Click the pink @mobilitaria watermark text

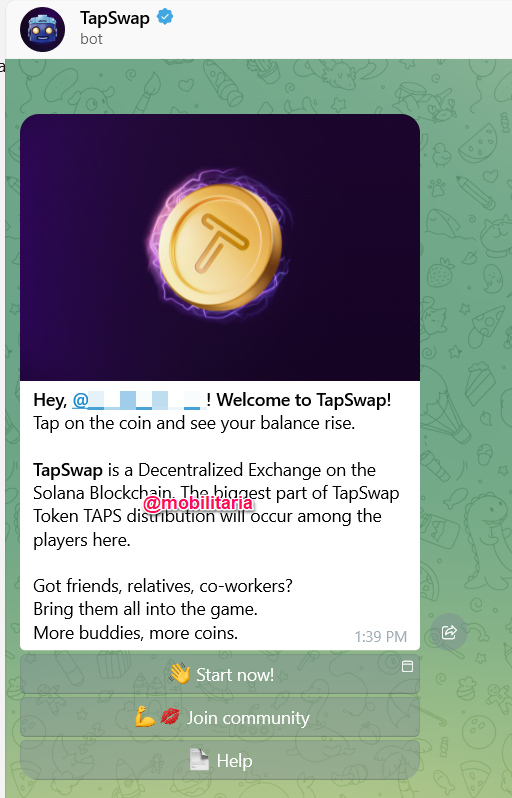click(198, 503)
